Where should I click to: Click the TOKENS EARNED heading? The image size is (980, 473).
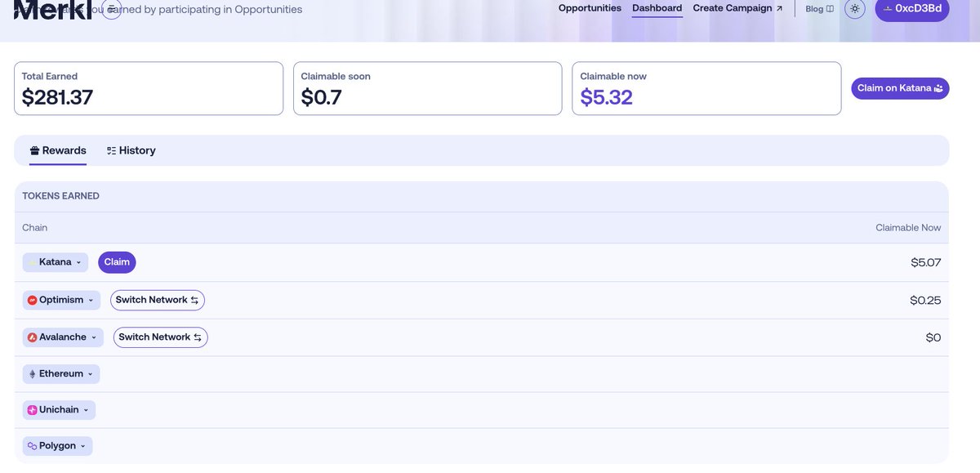point(60,196)
